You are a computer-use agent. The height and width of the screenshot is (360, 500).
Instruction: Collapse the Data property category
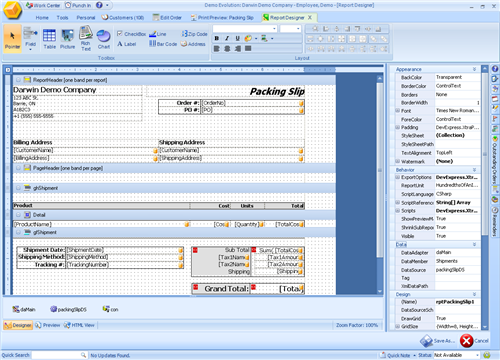(474, 245)
